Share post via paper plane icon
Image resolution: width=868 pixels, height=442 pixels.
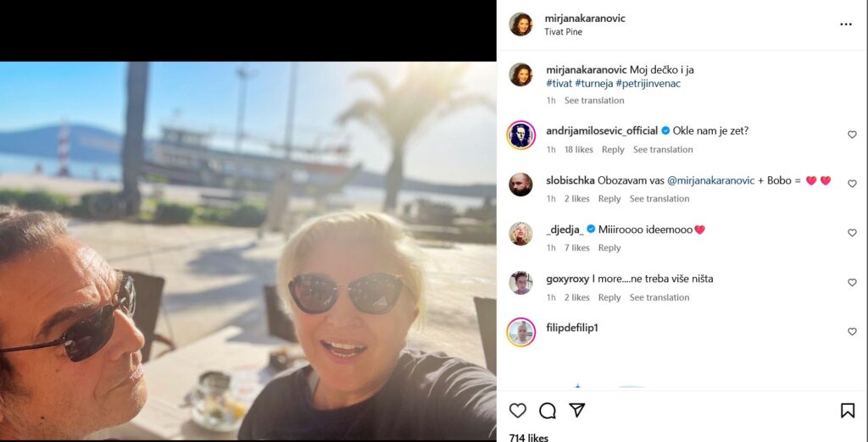(x=577, y=411)
